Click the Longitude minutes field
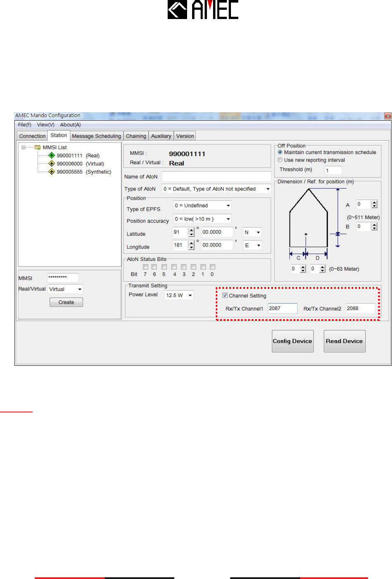Viewport: 392px width, 579px height. click(x=217, y=245)
